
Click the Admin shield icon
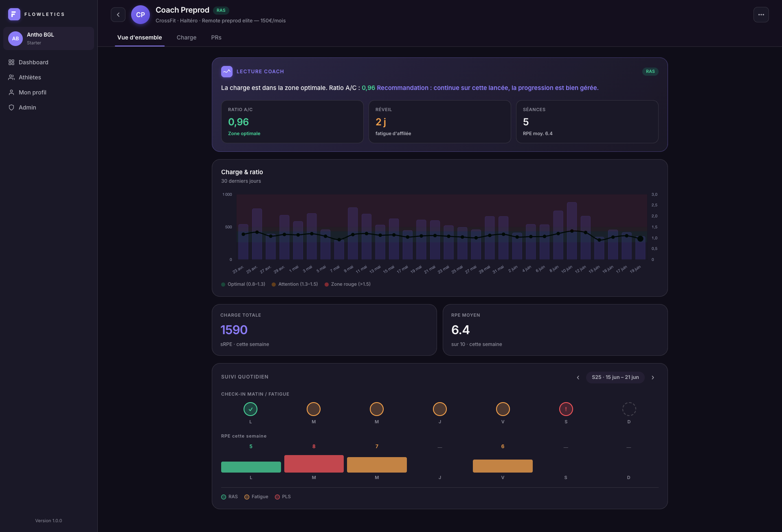click(11, 107)
